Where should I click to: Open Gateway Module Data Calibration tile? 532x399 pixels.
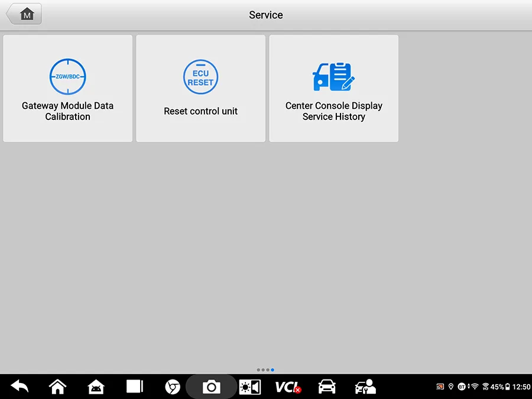tap(67, 88)
